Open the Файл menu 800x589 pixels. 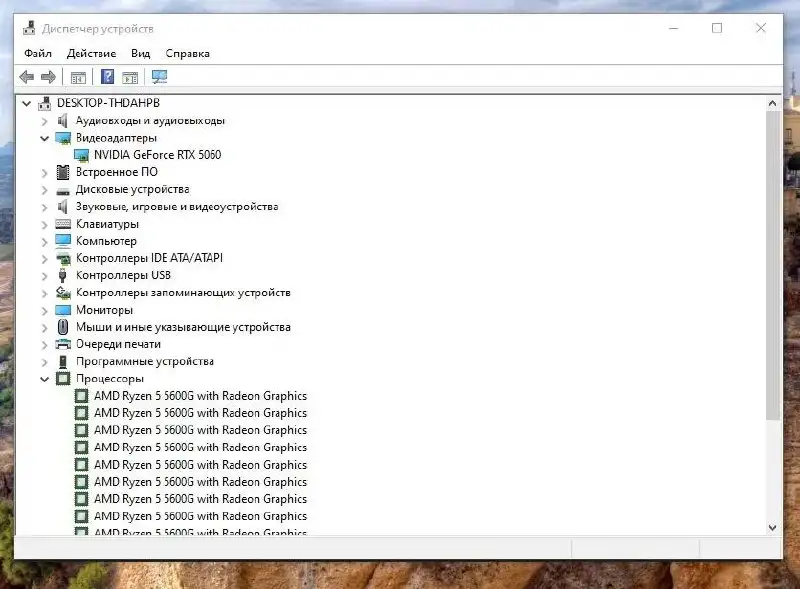pyautogui.click(x=38, y=53)
